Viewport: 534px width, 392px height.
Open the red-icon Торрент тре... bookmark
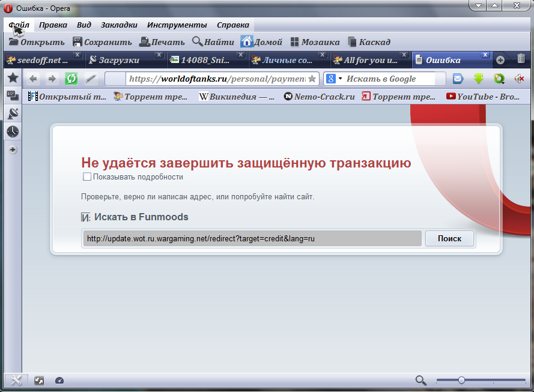pos(398,97)
